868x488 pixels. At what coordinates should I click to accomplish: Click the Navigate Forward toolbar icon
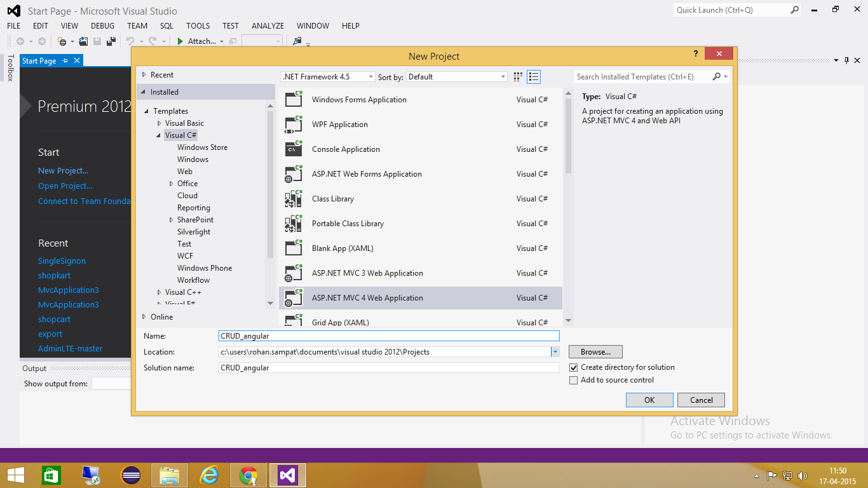[42, 41]
